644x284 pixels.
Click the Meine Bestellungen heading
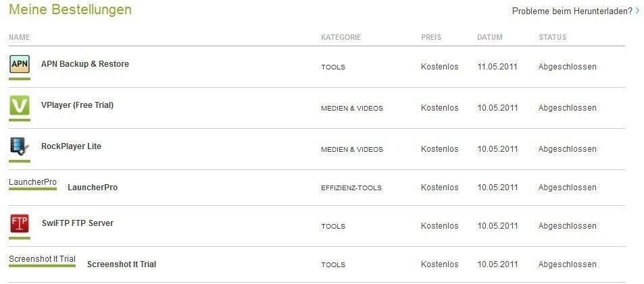click(70, 9)
